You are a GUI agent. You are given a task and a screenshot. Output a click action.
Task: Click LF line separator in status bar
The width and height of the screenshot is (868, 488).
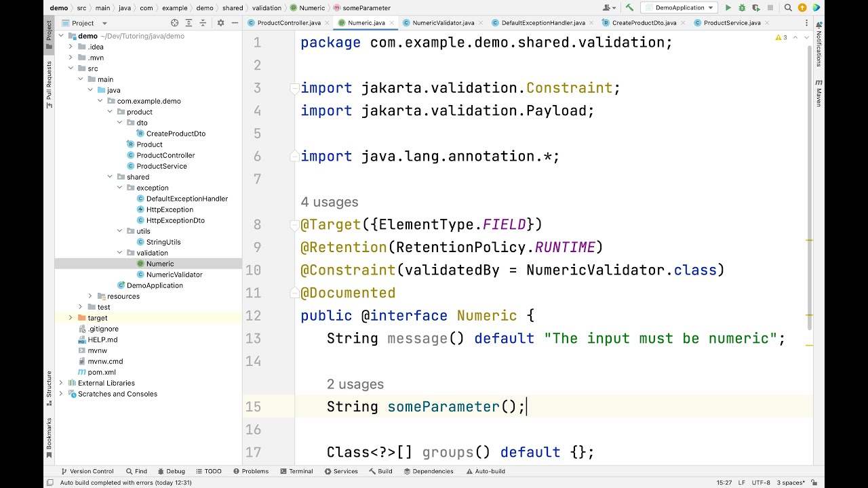click(x=741, y=483)
